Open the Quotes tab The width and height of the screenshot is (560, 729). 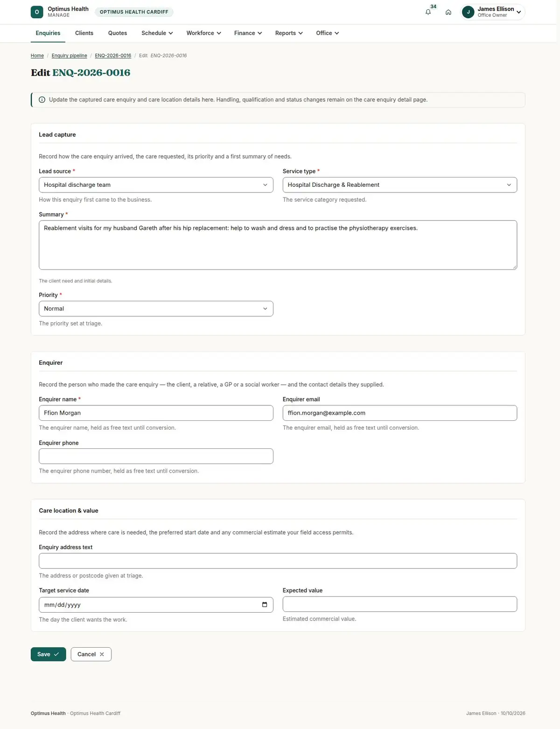coord(118,33)
